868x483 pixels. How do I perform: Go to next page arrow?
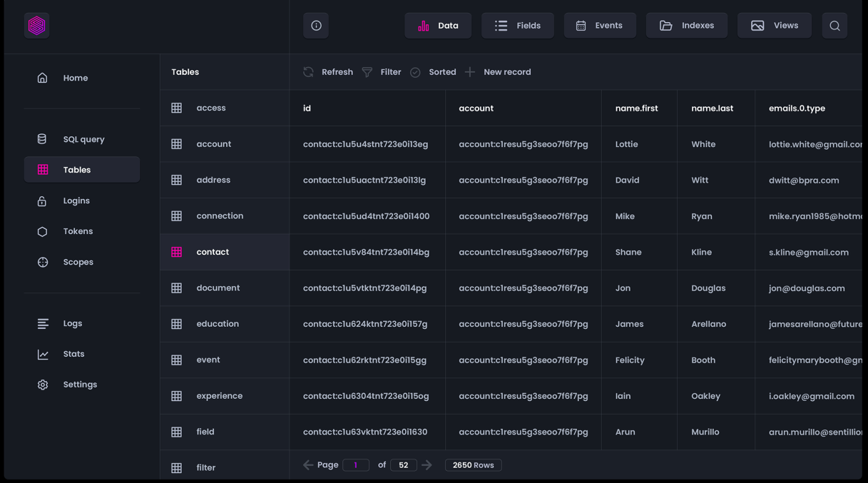(x=427, y=465)
